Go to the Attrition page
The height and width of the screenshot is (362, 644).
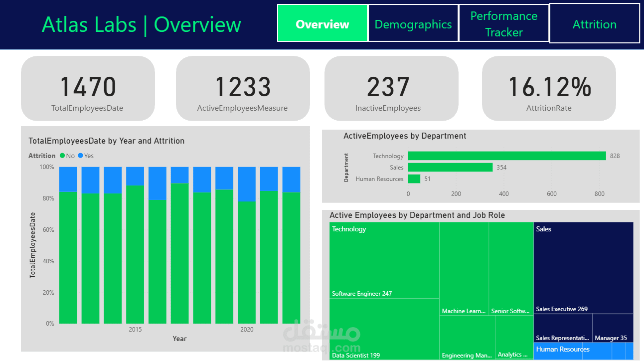pos(595,23)
